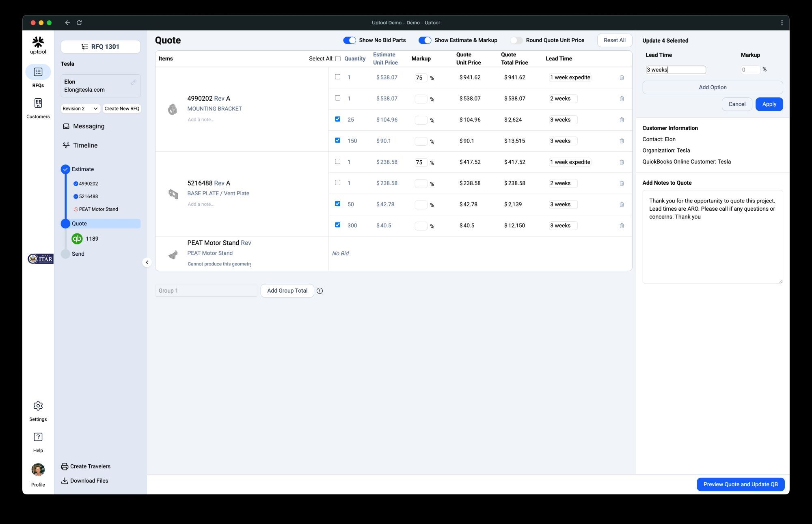Check the $941.62 row checkbox

337,77
